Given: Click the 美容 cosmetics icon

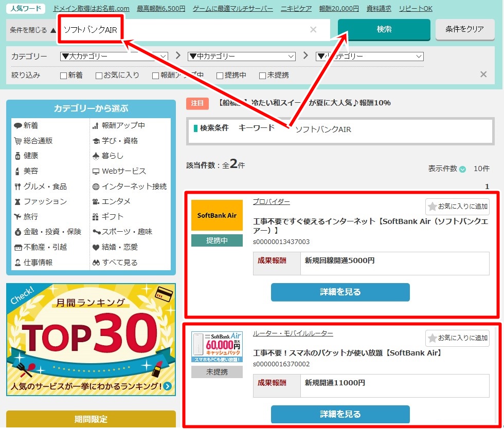Looking at the screenshot, I should (x=17, y=171).
